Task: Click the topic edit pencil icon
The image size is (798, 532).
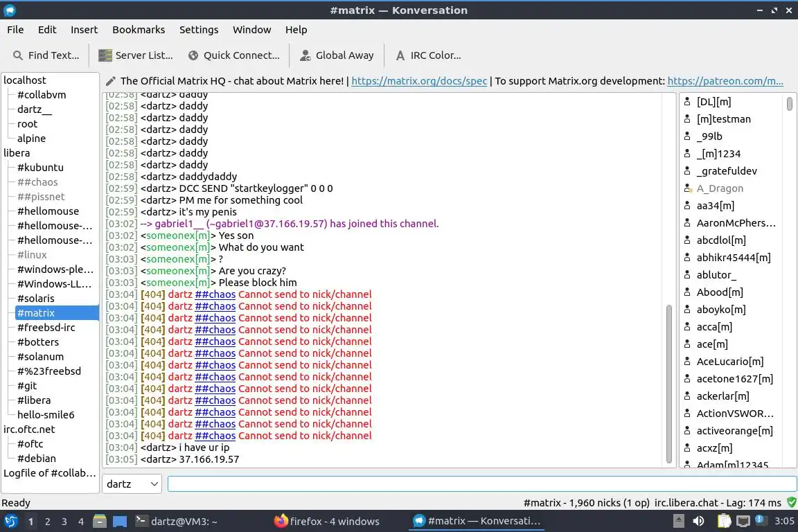Action: point(110,81)
